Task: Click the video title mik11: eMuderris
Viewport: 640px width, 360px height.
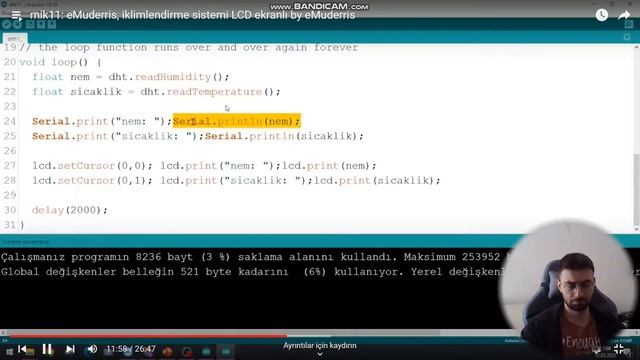Action: (x=192, y=15)
